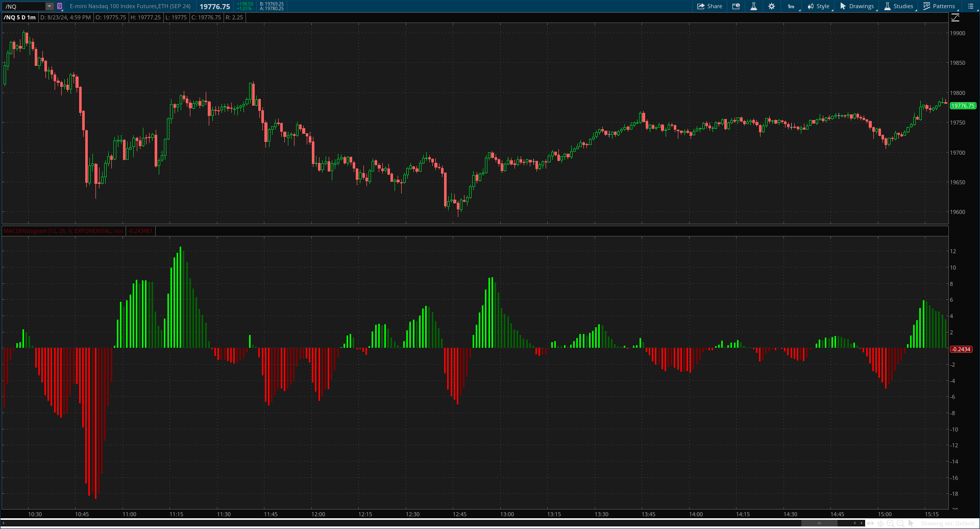Click the horizontal time scrollbar thumb
Viewport: 980px width, 529px height.
819,523
